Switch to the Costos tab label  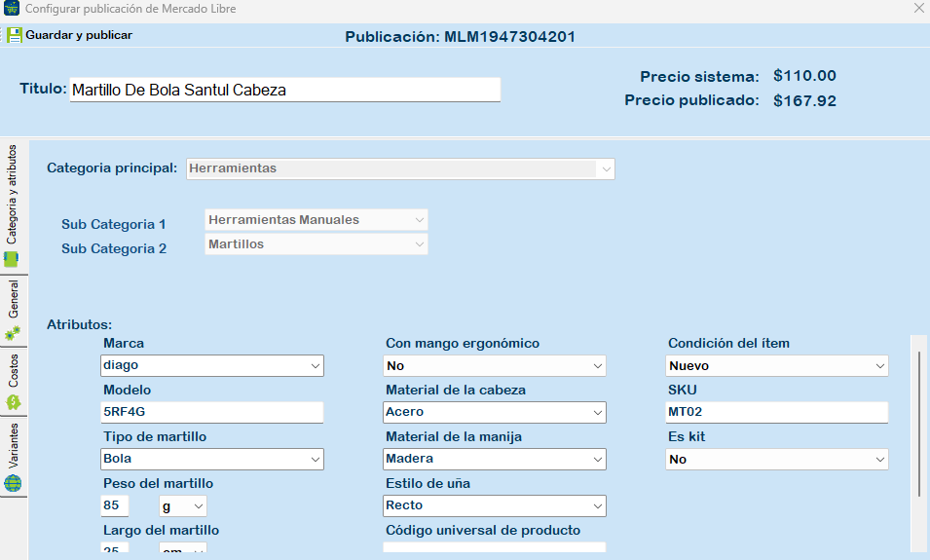pos(13,371)
